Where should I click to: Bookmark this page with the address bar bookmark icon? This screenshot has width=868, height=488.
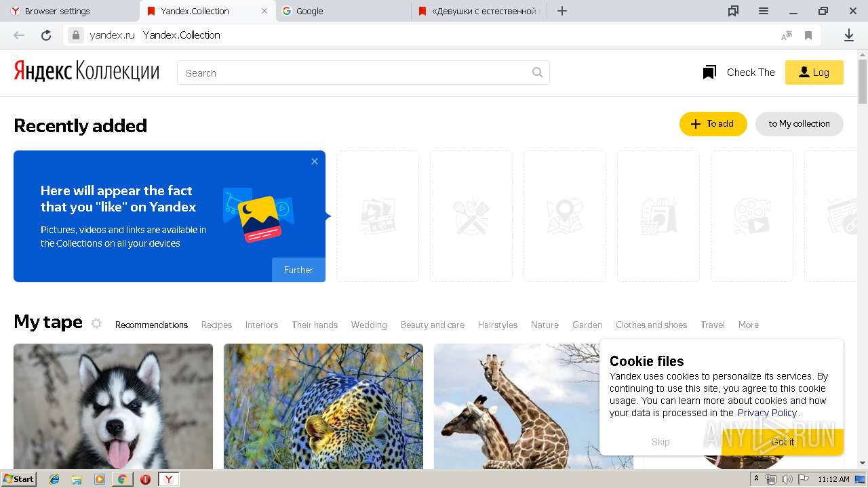[808, 35]
